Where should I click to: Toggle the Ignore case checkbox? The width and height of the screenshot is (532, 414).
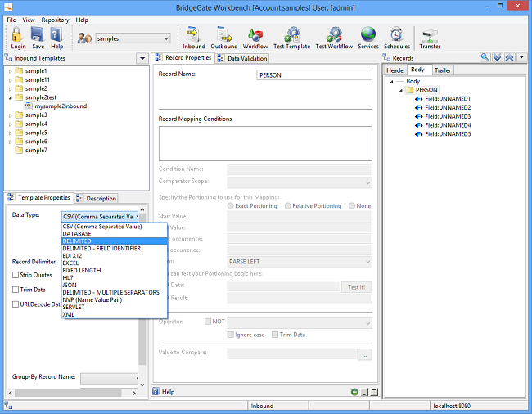coord(230,335)
